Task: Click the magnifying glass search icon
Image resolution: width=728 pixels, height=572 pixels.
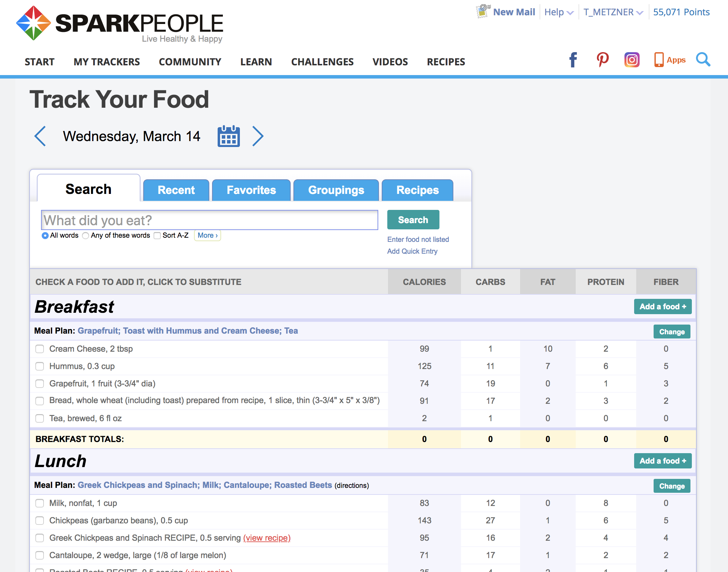Action: pyautogui.click(x=703, y=60)
